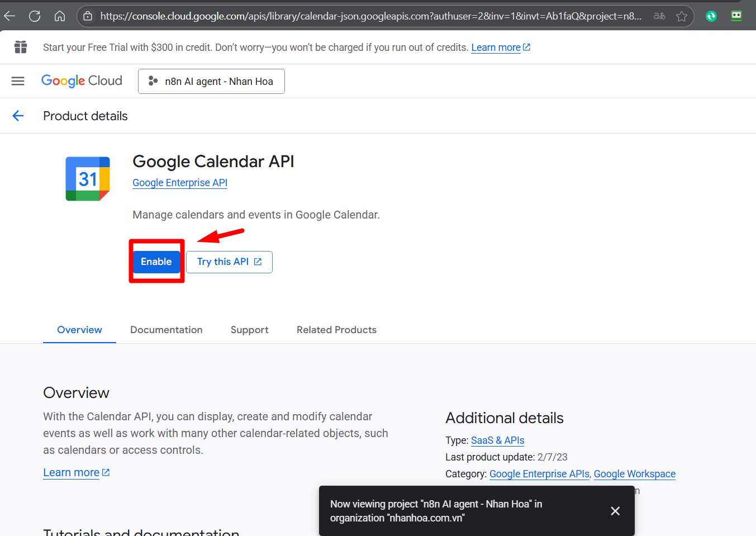Open the project selector n8n AI agent

click(x=211, y=81)
